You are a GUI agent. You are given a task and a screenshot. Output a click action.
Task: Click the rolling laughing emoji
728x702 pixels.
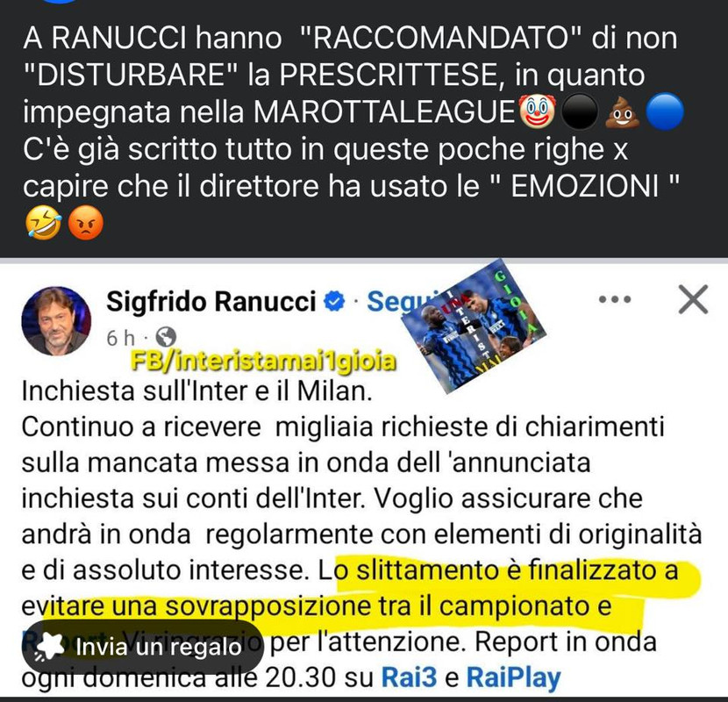(x=43, y=224)
